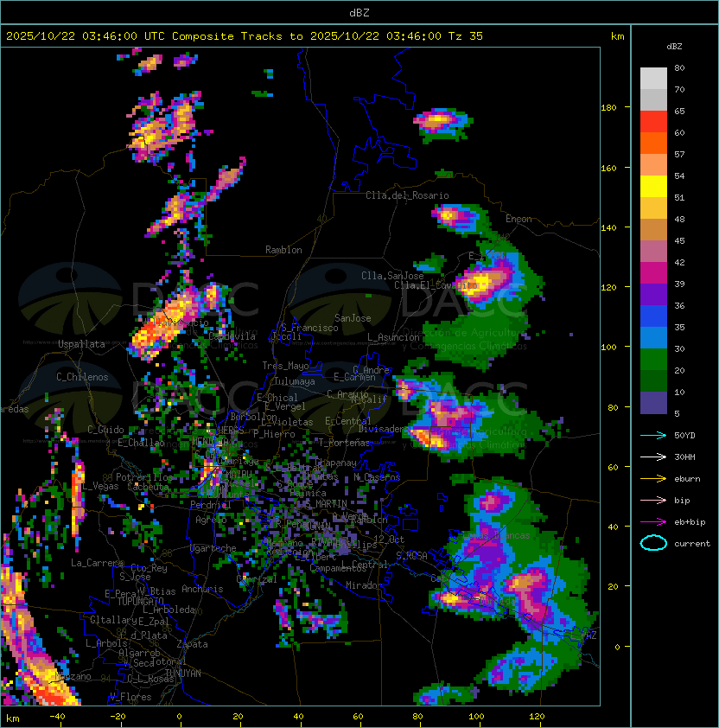Pick the light blue swatch between 35 and 30 dBZ

point(653,337)
